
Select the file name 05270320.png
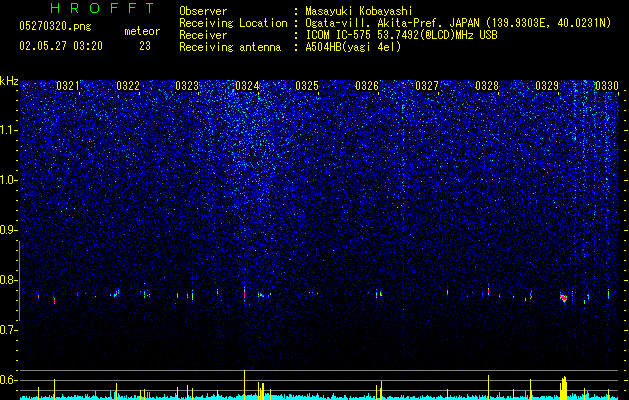pyautogui.click(x=55, y=26)
